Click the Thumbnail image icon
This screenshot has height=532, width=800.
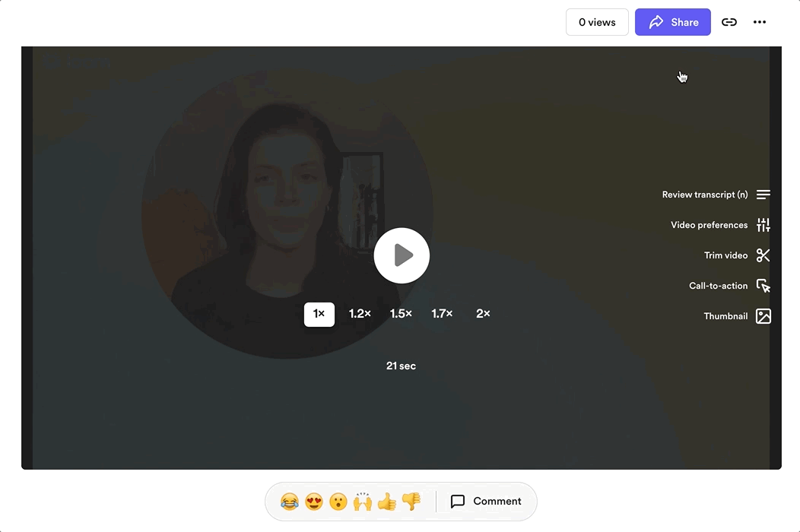point(763,316)
